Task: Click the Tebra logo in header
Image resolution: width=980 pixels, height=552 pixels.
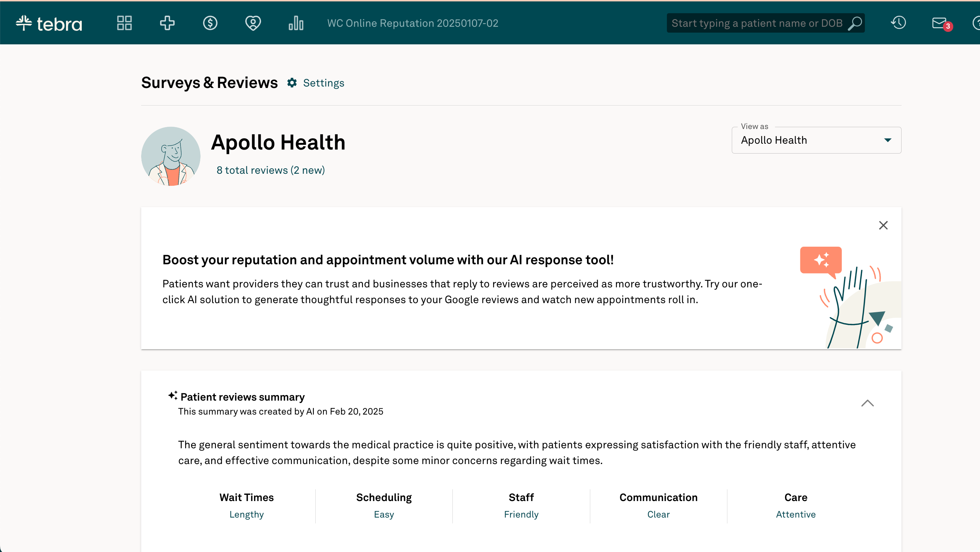Action: [49, 23]
